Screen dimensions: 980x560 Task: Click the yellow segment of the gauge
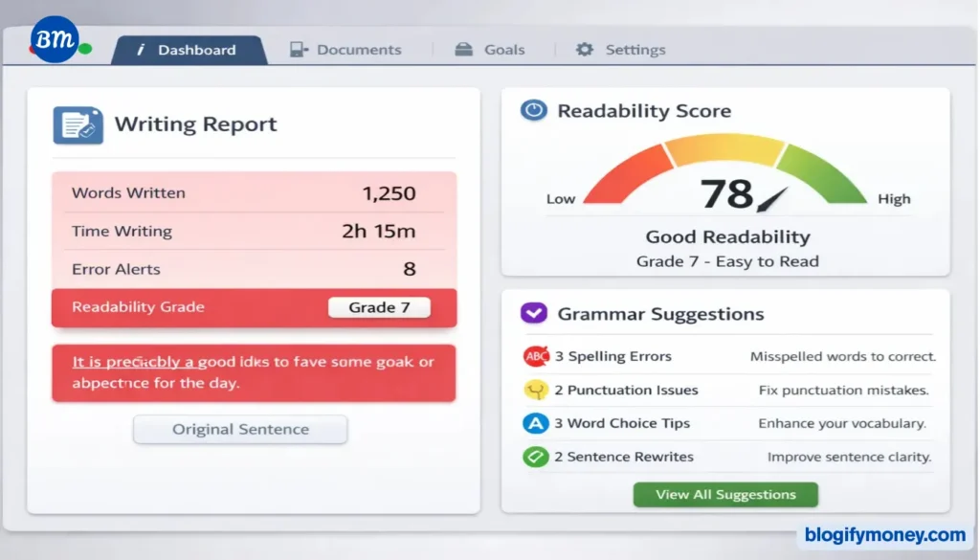[725, 148]
